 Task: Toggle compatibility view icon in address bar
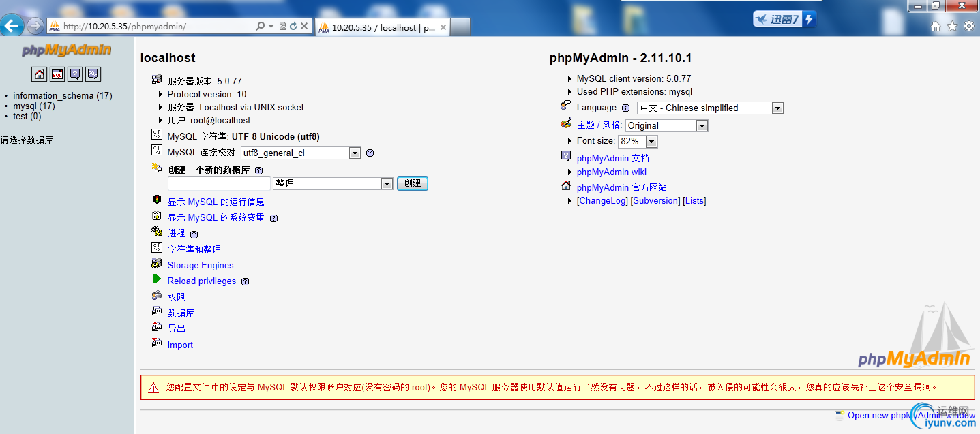coord(283,27)
